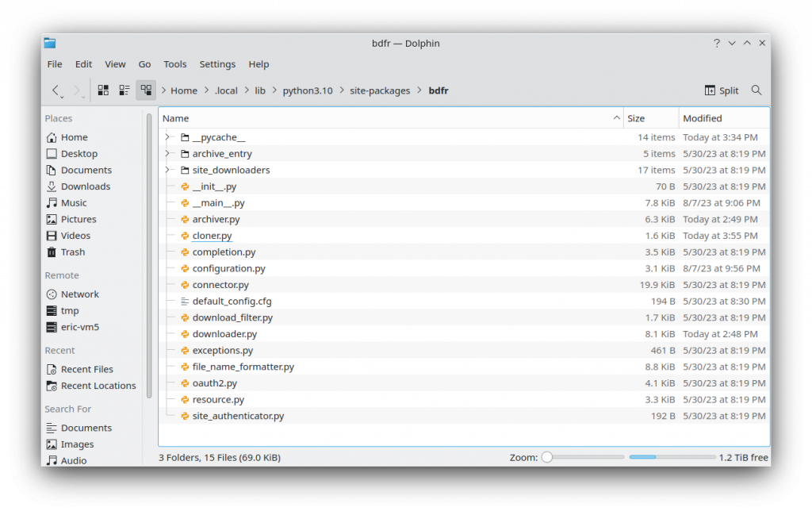Sort by Modified column header
Viewport: 812px width, 515px height.
pos(724,118)
